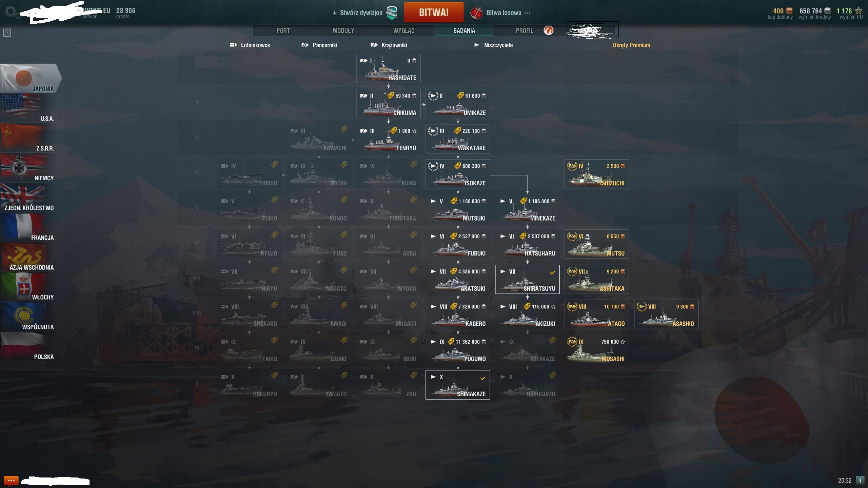Click the Wargaming premium shop icon

coord(548,30)
